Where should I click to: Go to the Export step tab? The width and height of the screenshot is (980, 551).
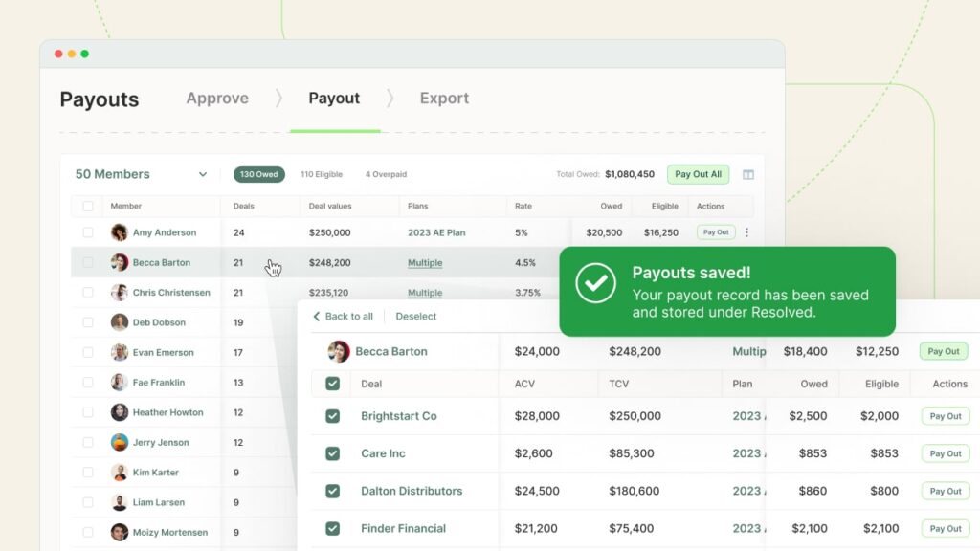click(444, 99)
